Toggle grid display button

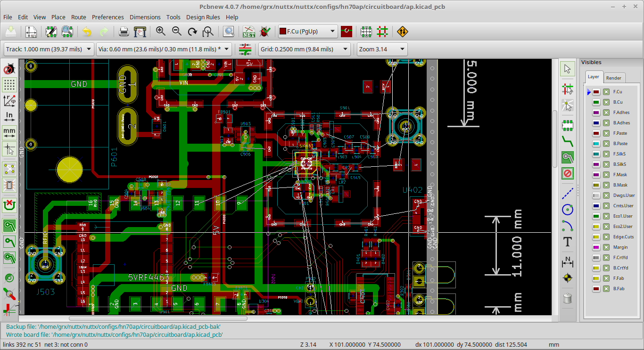click(9, 85)
